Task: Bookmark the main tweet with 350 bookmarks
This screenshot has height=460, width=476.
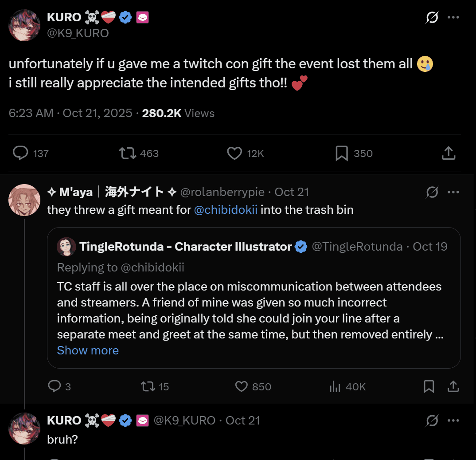Action: click(x=341, y=153)
